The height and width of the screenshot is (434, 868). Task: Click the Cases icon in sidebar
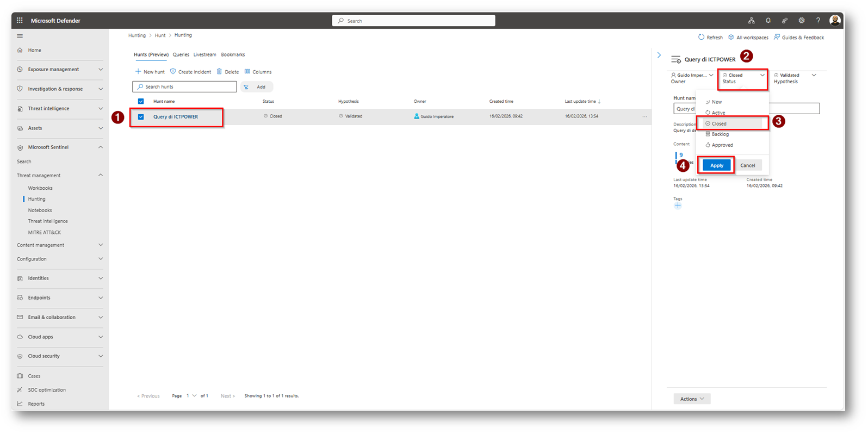click(x=20, y=376)
